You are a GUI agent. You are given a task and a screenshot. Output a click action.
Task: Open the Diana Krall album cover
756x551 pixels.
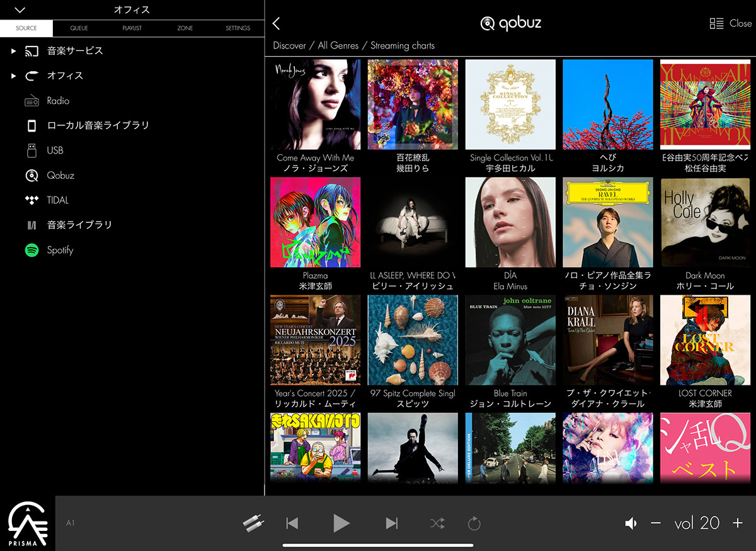(608, 340)
